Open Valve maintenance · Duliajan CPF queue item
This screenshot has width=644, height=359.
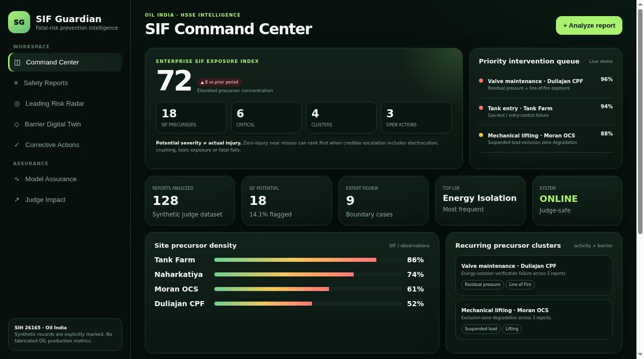[x=546, y=84]
